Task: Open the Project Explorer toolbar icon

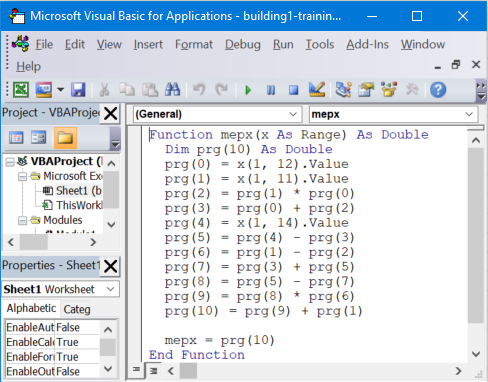Action: pyautogui.click(x=343, y=90)
